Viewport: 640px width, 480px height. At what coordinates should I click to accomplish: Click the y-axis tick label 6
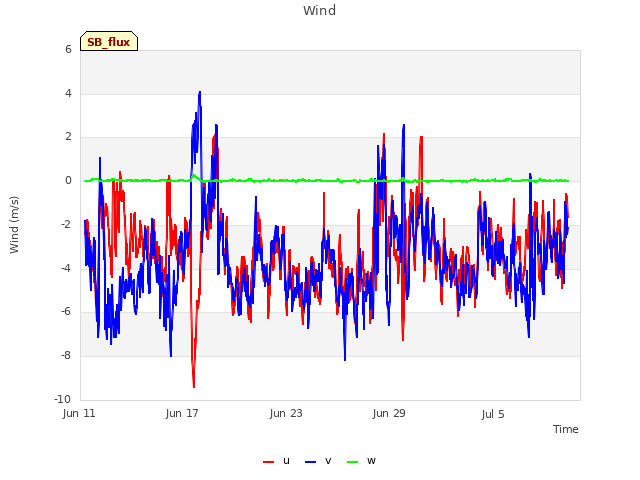[x=68, y=49]
